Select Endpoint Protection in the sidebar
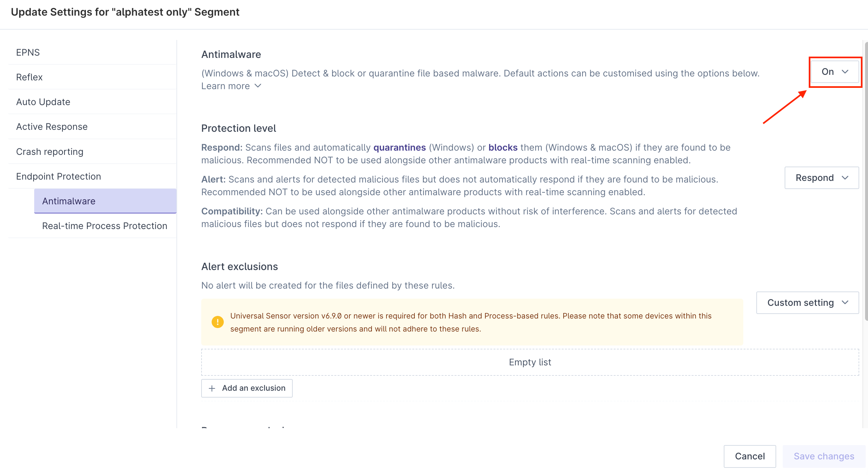 (92, 176)
